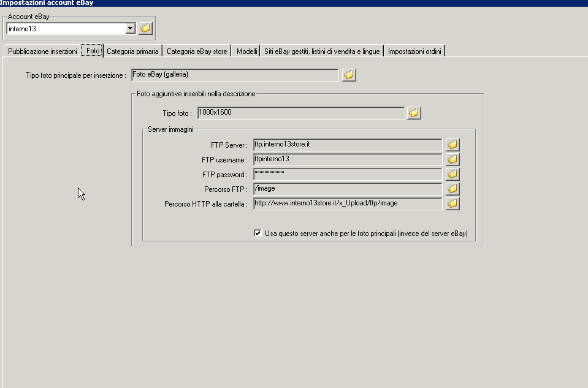Viewport: 588px width, 388px height.
Task: Click Percorso FTP field containing /image
Action: tap(348, 189)
